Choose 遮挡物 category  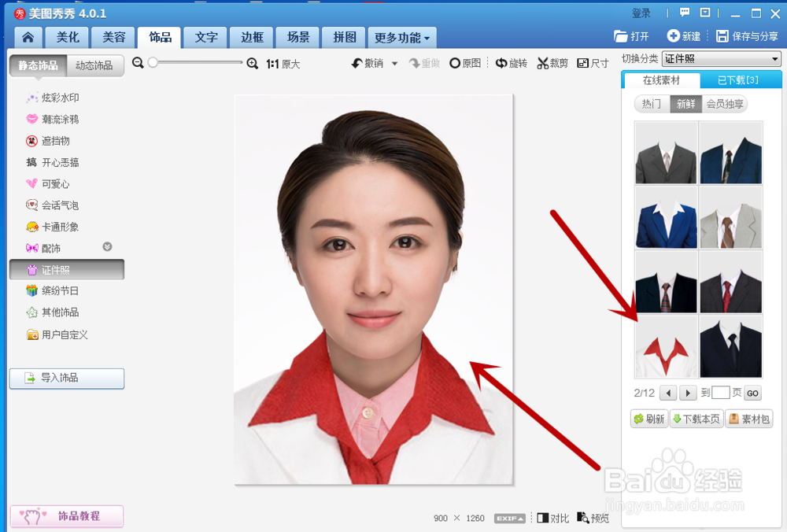(x=48, y=141)
